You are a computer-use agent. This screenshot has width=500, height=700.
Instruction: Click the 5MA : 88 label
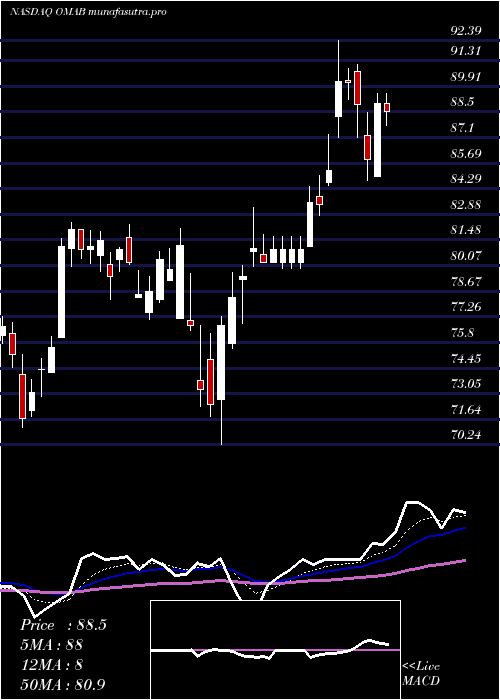51,645
